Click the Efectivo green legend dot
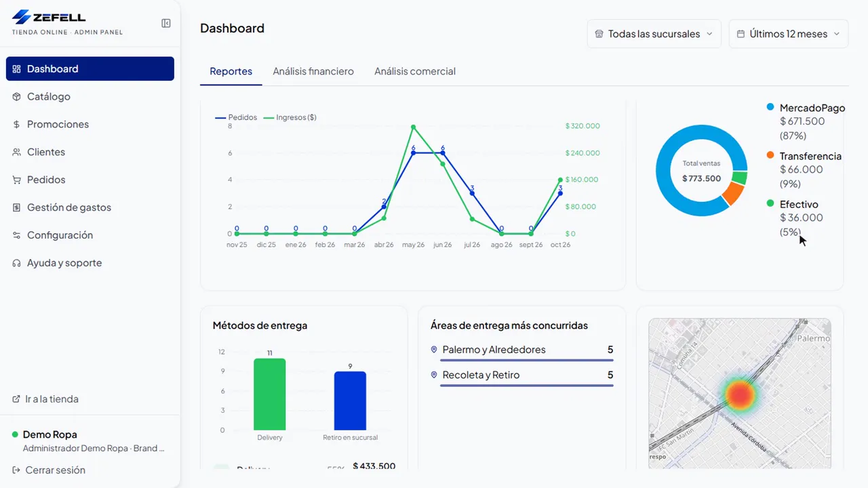The height and width of the screenshot is (488, 868). click(x=770, y=203)
